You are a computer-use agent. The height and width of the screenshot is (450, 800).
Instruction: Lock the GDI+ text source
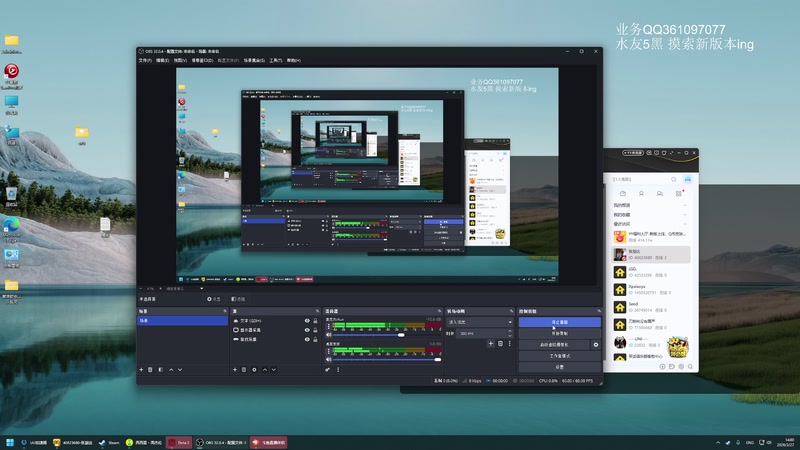(x=315, y=321)
